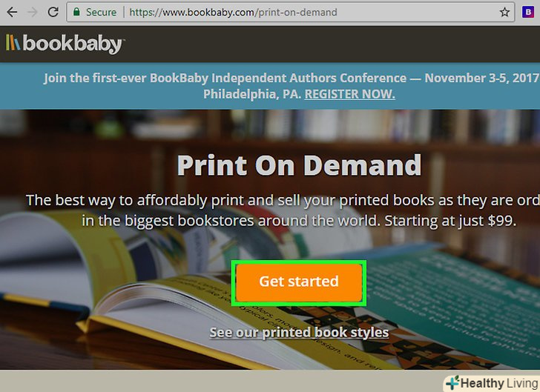This screenshot has height=392, width=540.
Task: Click the Healthy Living plus-leaf icon
Action: [x=452, y=382]
